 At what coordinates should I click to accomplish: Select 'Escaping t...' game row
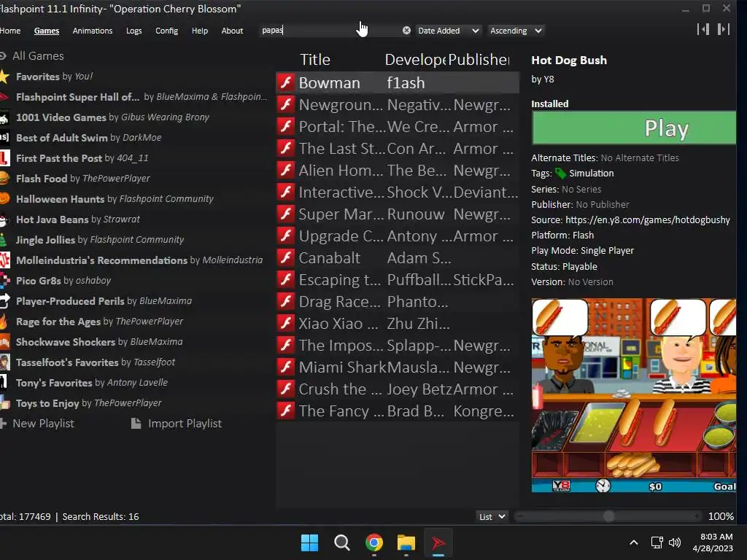coord(398,279)
